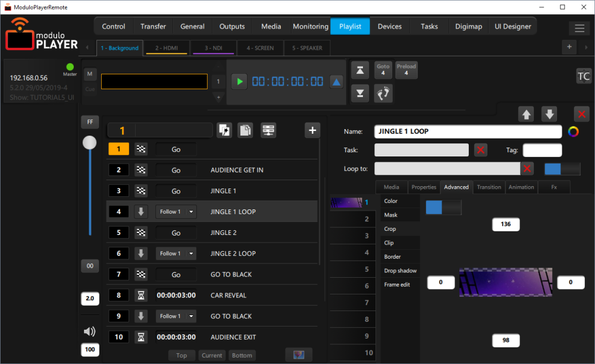
Task: Toggle the Loop to switch
Action: [x=562, y=169]
